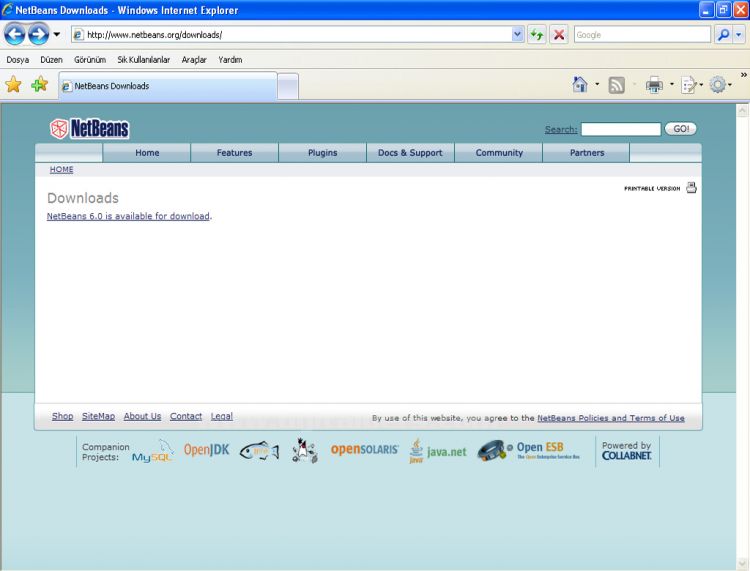Open the Shop footer link
Screen dimensions: 750x571
(63, 416)
